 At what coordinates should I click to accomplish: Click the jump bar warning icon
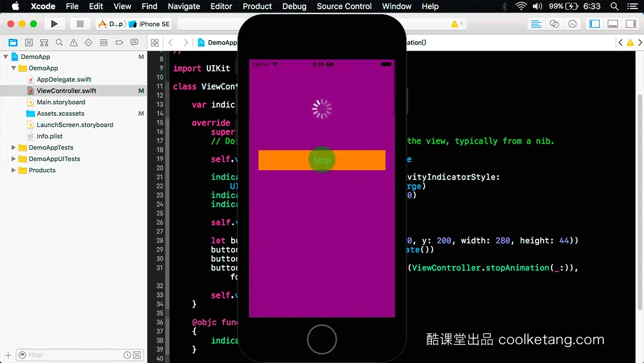click(x=630, y=43)
